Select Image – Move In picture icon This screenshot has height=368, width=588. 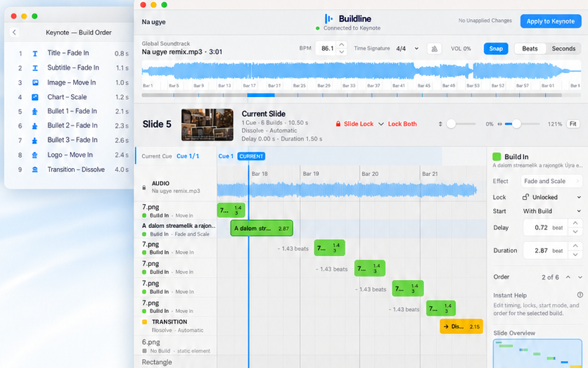click(x=35, y=82)
